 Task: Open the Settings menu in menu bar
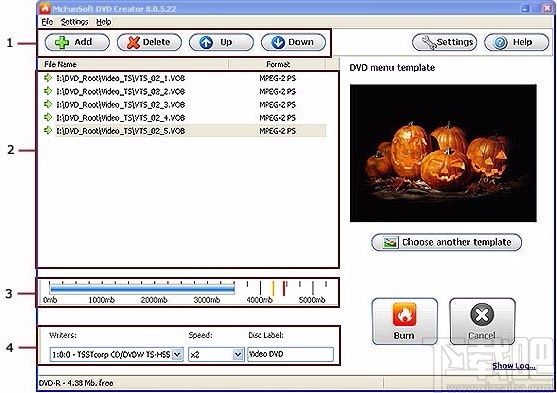pos(74,22)
